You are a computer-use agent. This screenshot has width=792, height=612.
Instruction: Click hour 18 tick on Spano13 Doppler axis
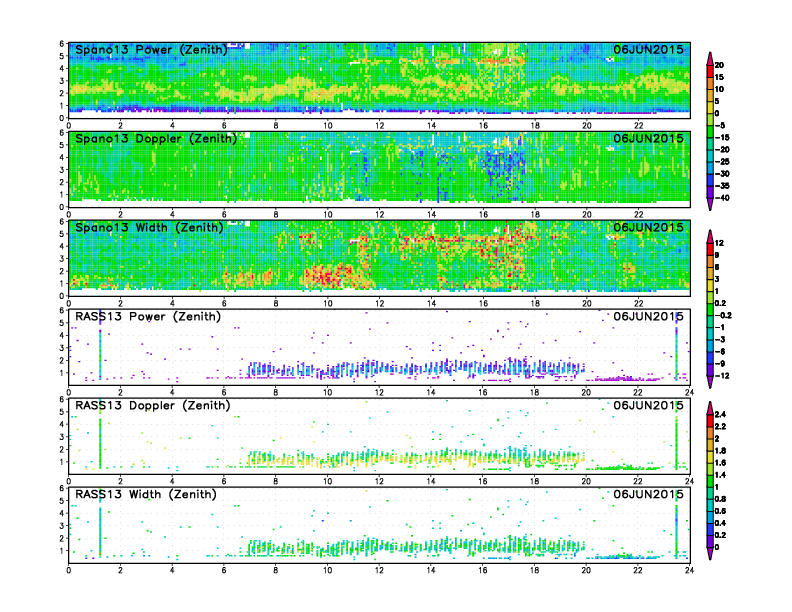click(x=534, y=215)
